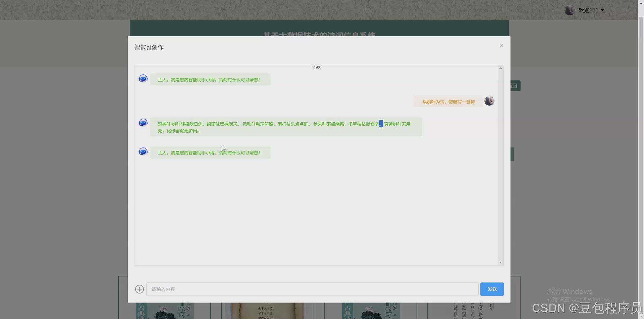Click the page scrollbar down arrow
644x319 pixels.
pos(641,316)
